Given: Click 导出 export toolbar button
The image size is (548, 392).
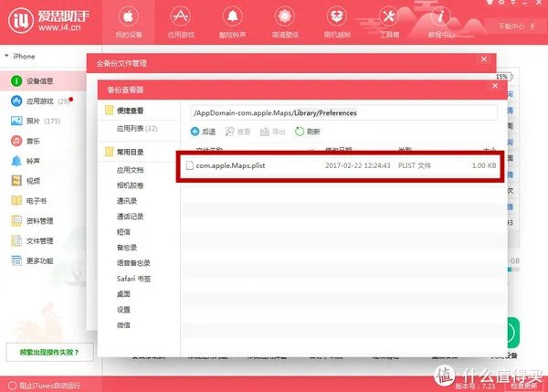Looking at the screenshot, I should [272, 132].
